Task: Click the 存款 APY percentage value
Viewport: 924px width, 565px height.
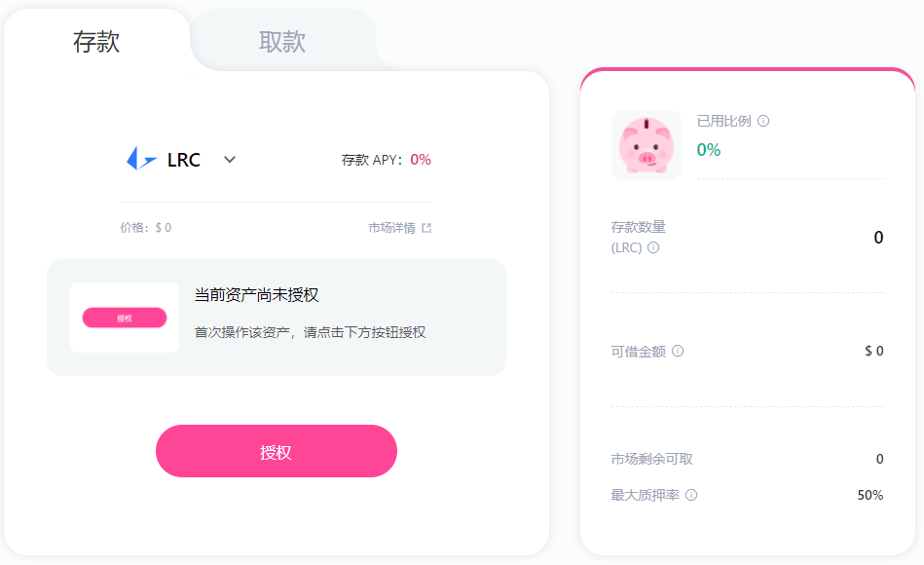Action: 421,160
